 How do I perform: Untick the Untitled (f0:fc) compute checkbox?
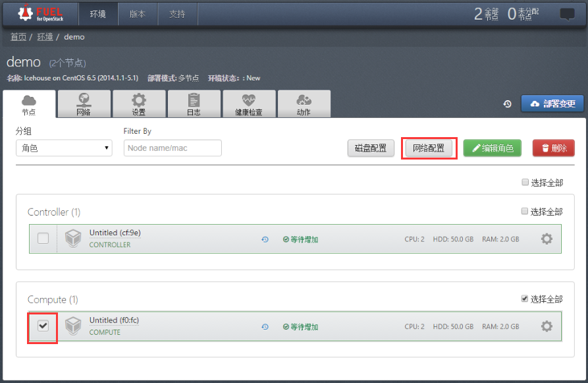point(43,326)
